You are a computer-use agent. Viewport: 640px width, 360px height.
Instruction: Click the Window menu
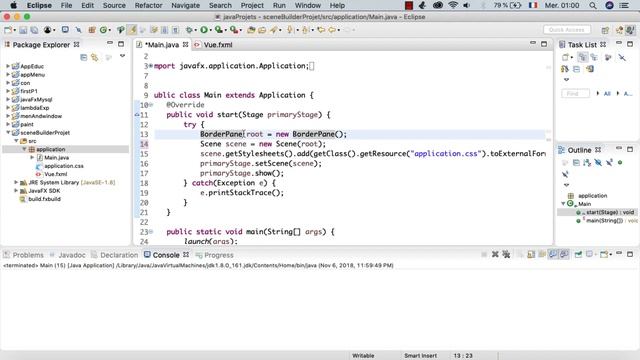pyautogui.click(x=307, y=5)
